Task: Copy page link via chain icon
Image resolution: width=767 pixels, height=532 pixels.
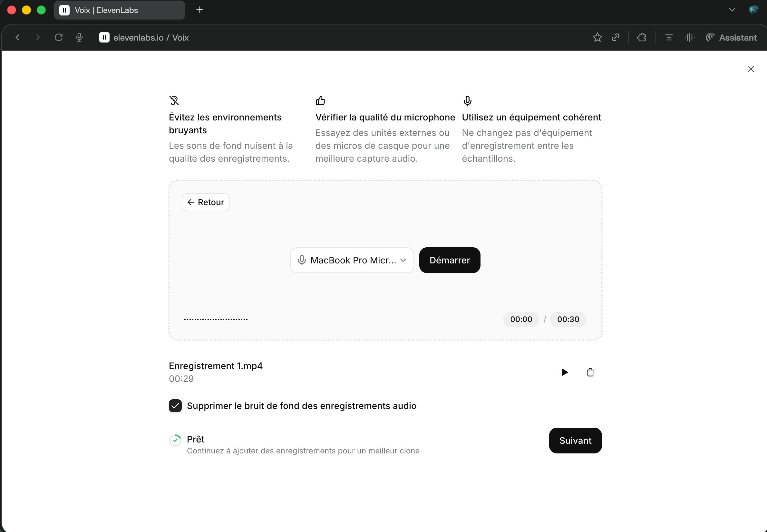Action: point(616,37)
